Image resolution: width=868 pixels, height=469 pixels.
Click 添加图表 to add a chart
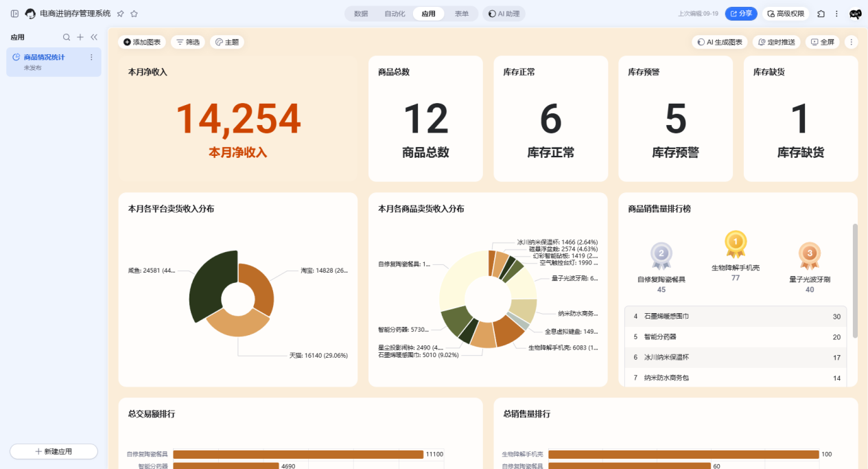[x=142, y=43]
